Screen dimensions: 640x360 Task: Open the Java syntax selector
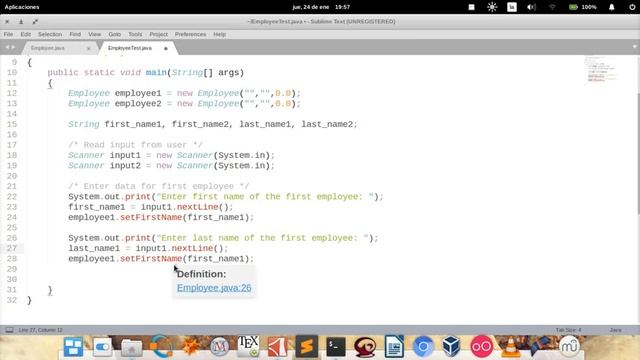[616, 330]
